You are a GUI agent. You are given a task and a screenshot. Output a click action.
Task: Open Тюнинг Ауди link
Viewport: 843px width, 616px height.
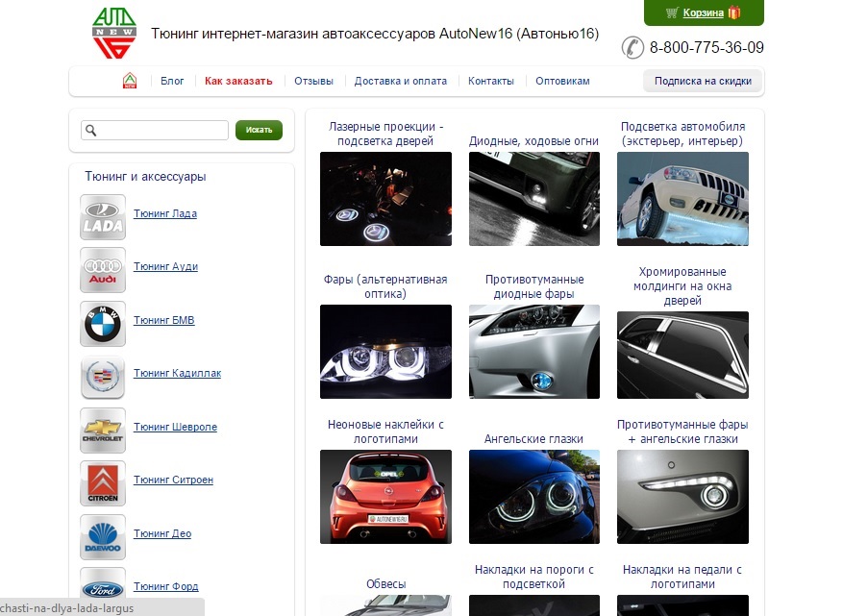(165, 266)
